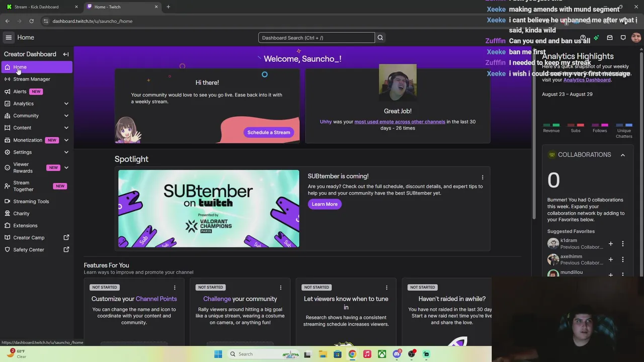Open Charity in the sidebar

36,213
